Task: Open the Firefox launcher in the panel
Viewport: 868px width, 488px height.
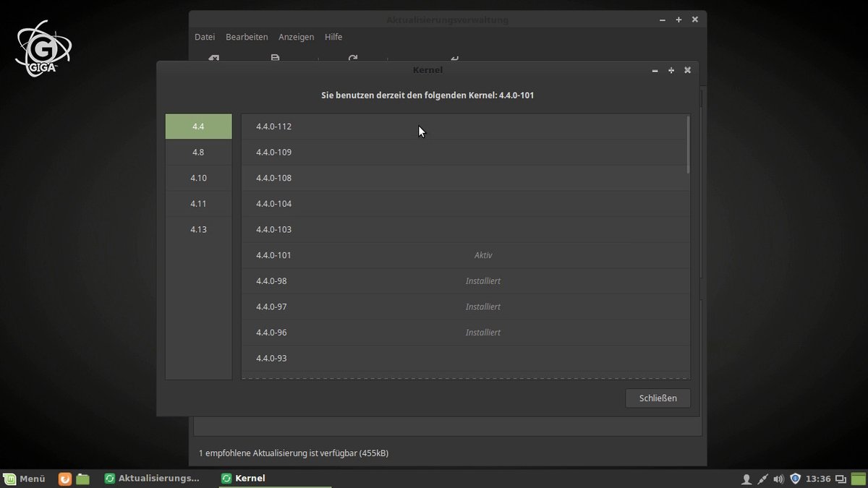Action: coord(65,479)
